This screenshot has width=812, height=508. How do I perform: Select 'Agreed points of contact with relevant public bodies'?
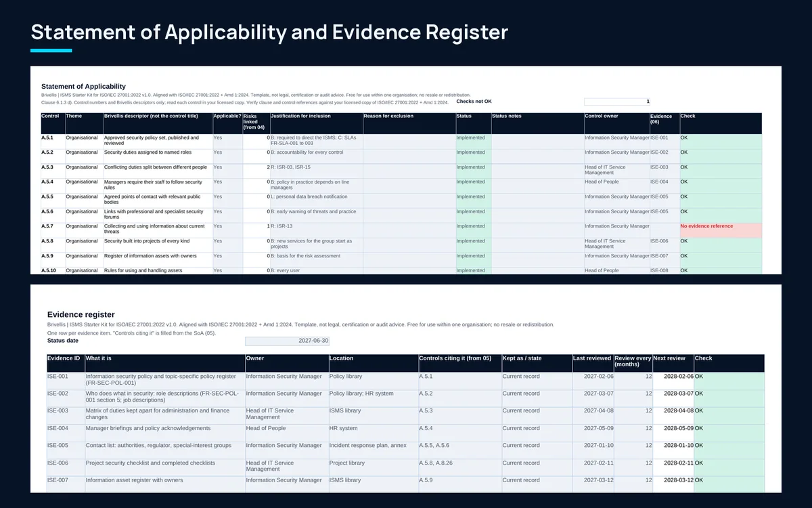158,200
